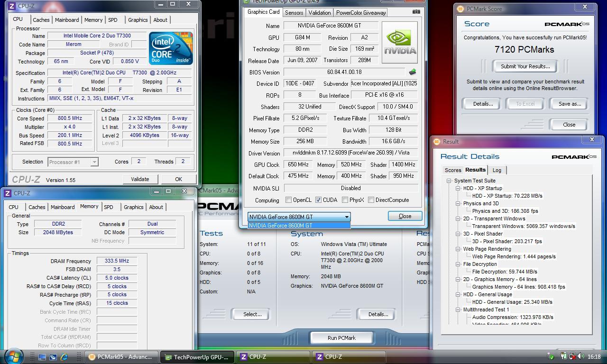Click the PCMark Score window title icon
Screen dimensions: 607x364
[x=460, y=9]
